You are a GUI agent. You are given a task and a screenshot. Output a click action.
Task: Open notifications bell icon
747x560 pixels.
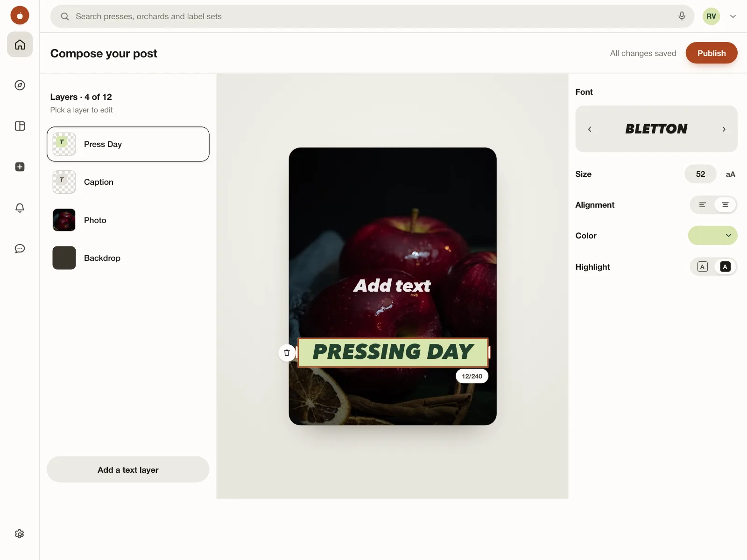coord(20,208)
